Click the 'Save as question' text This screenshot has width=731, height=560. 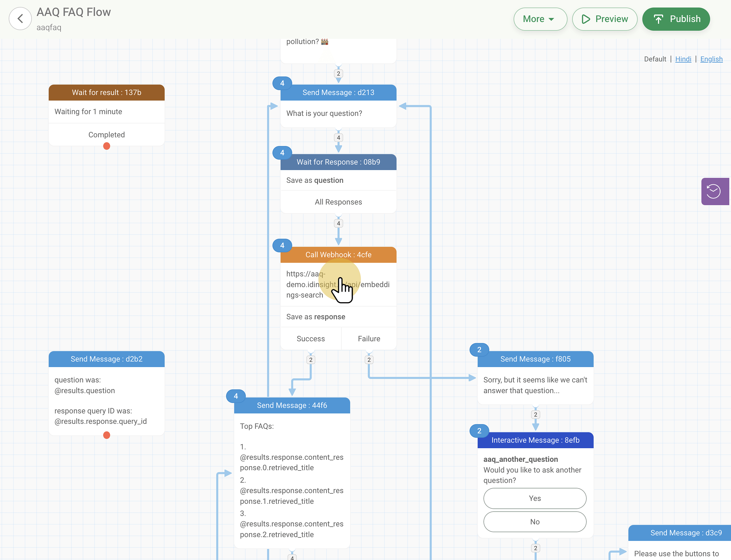315,180
